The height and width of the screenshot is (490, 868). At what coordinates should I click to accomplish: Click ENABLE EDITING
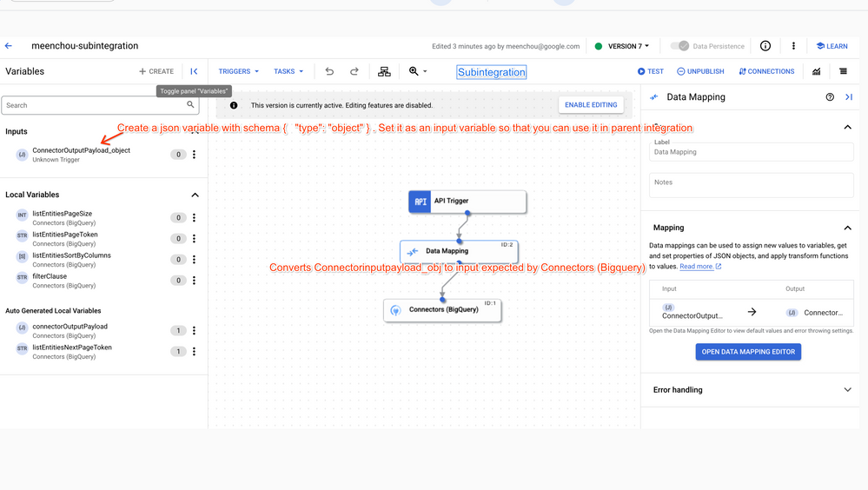[x=591, y=104]
